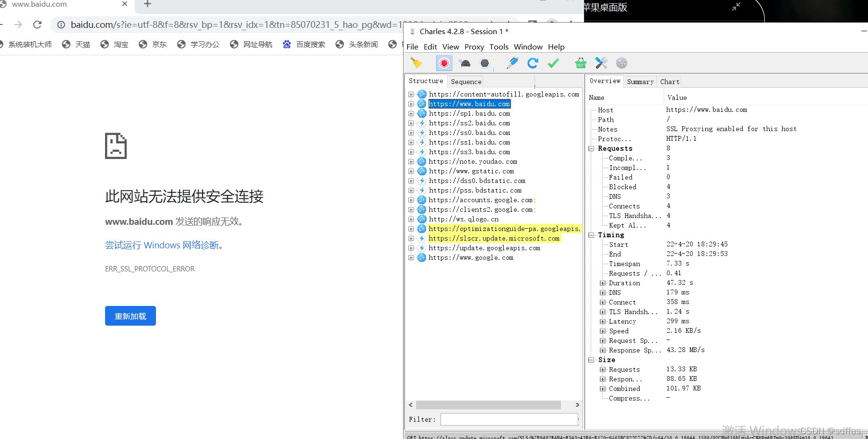Open the Help menu in Charles

(x=556, y=47)
